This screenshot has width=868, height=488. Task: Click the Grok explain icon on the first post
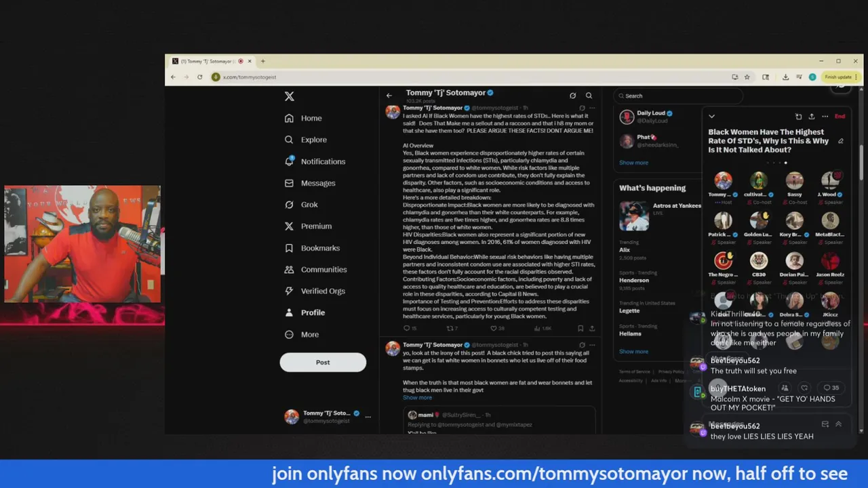[x=582, y=108]
